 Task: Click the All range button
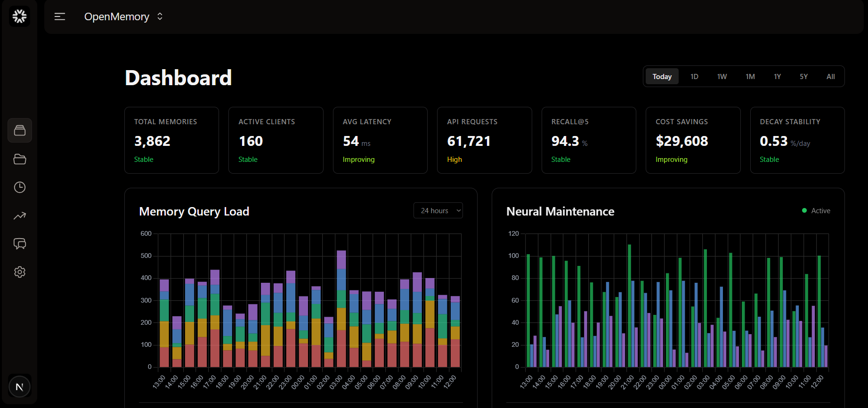pyautogui.click(x=830, y=77)
